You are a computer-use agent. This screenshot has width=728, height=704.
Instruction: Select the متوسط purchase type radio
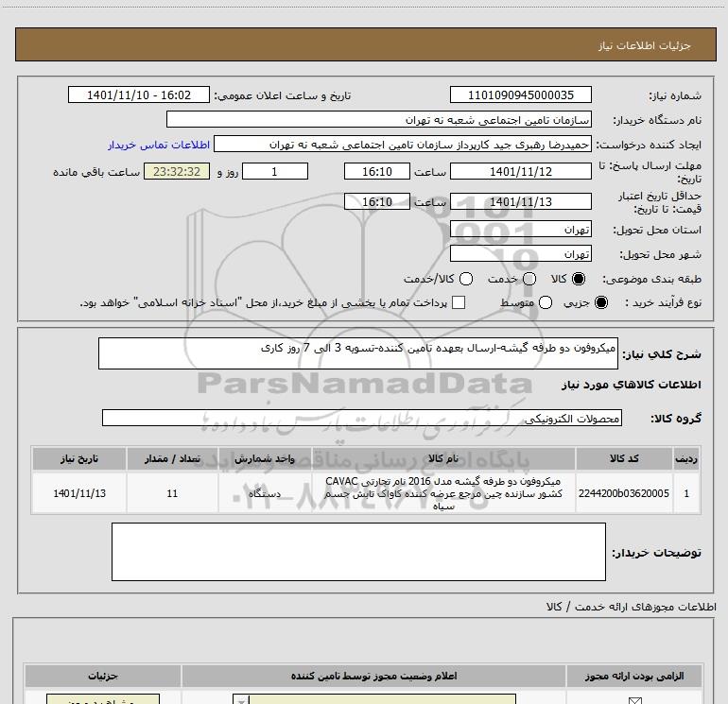pos(546,302)
